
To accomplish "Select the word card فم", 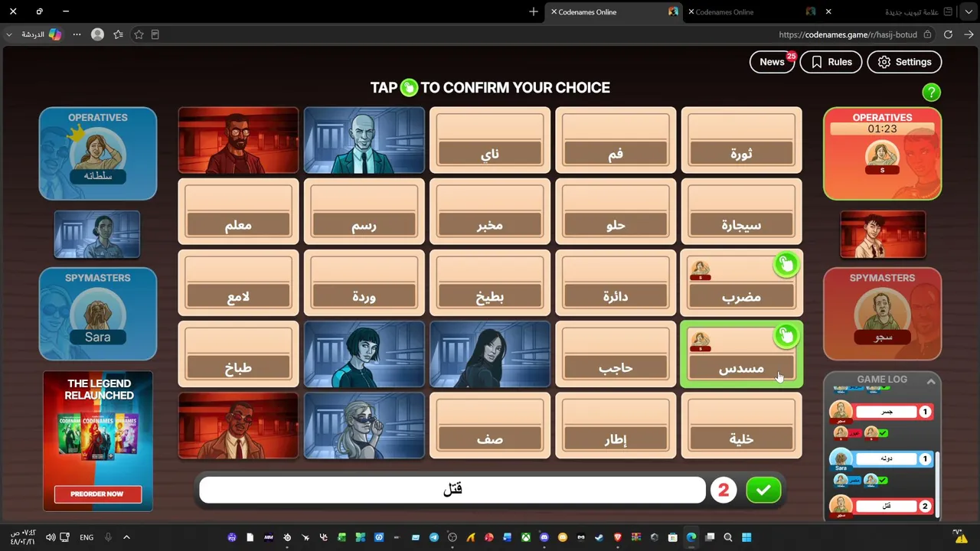I will point(616,140).
